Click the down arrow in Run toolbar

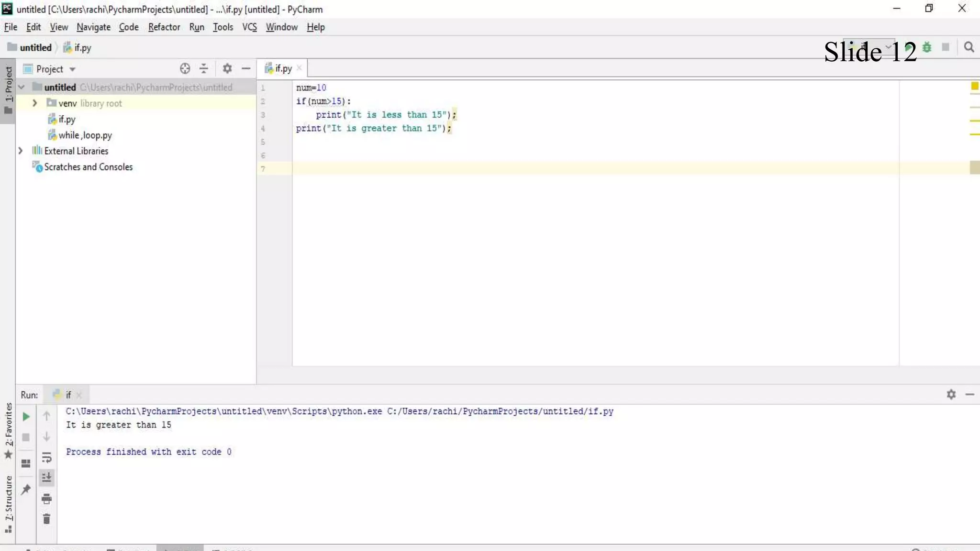pos(46,436)
